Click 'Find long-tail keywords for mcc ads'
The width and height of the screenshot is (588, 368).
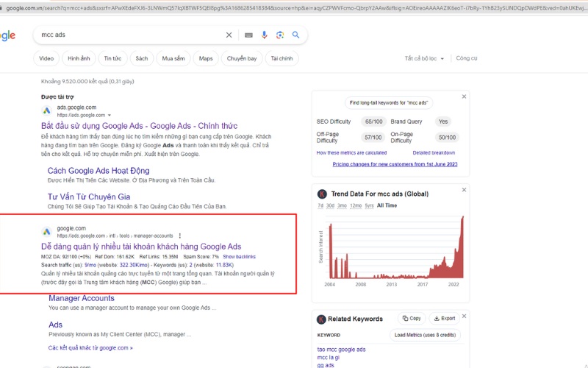click(x=390, y=103)
